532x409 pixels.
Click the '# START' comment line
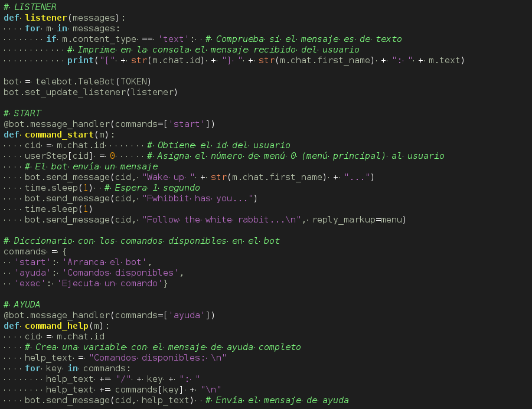[22, 113]
